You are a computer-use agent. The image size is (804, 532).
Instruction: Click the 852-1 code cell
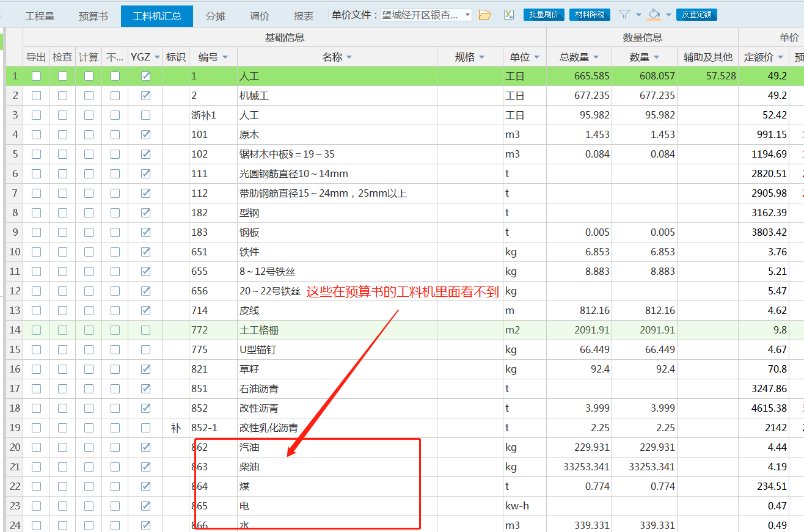coord(213,428)
